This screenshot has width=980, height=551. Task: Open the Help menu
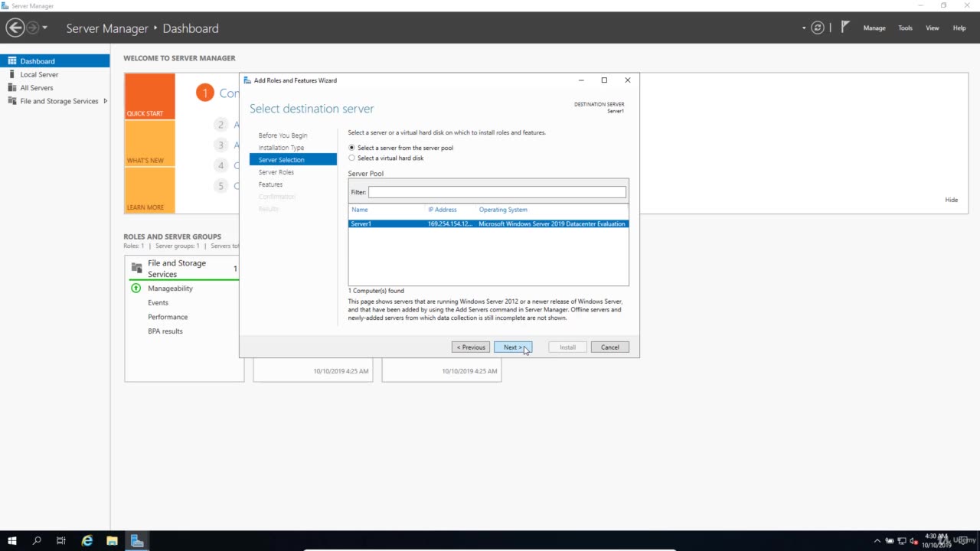point(959,28)
